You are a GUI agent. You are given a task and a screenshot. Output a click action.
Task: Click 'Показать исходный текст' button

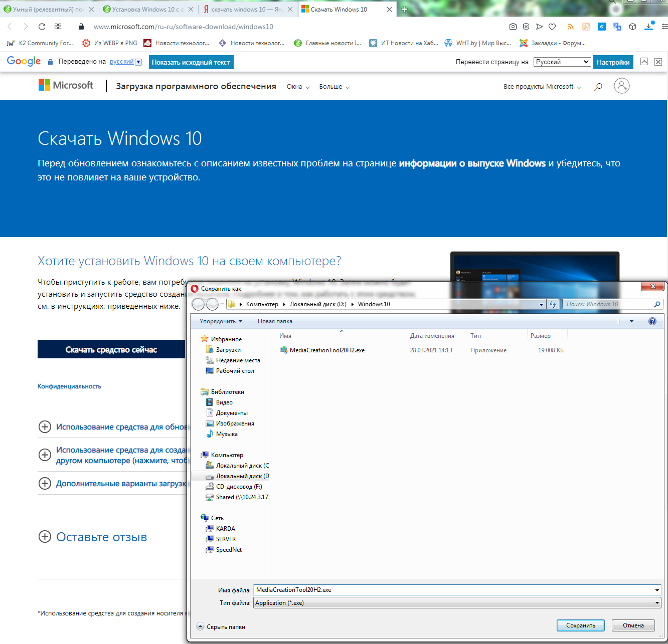[x=191, y=62]
